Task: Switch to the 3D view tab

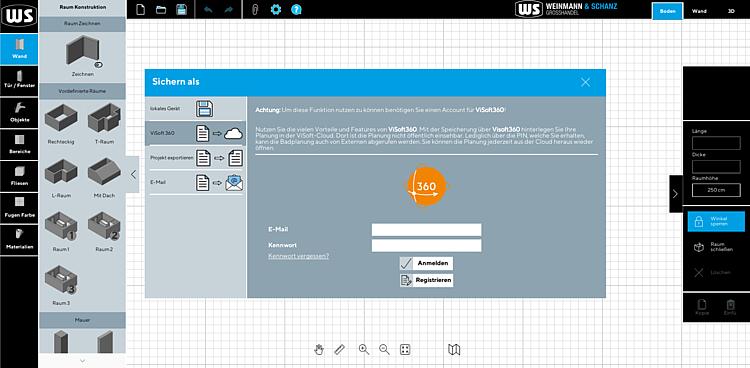Action: 731,11
